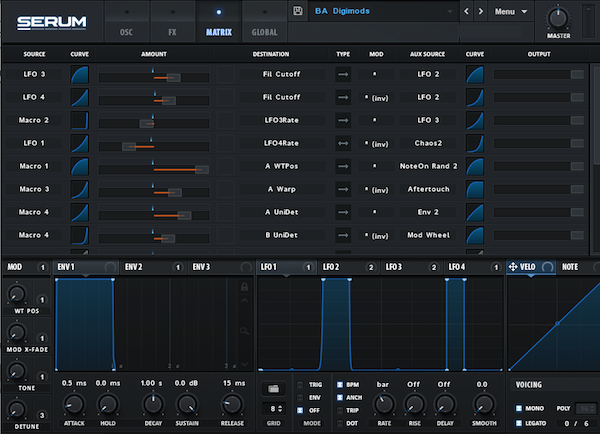Viewport: 600px width, 434px height.
Task: Switch to the OSC tab
Action: 126,22
